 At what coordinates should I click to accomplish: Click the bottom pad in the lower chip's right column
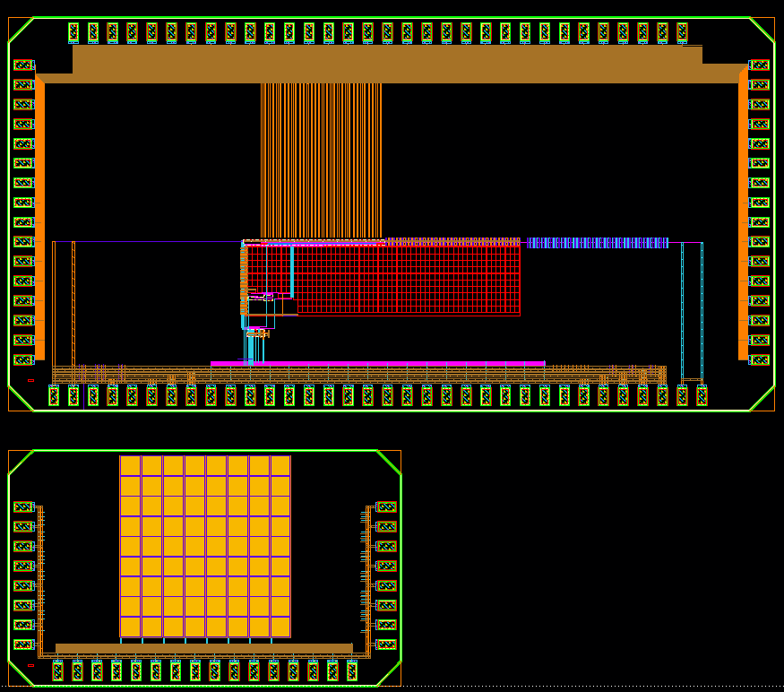[386, 644]
